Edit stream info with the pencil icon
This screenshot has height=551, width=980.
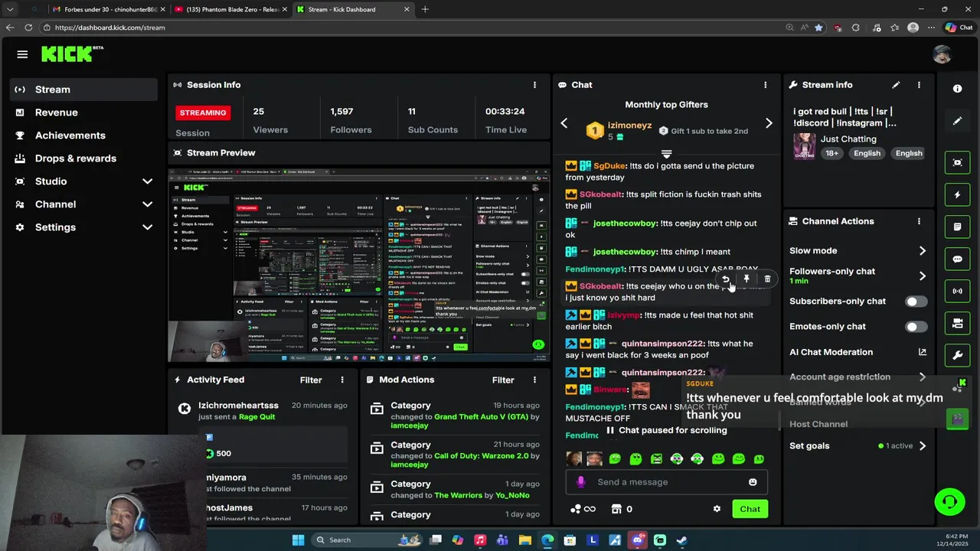[896, 85]
